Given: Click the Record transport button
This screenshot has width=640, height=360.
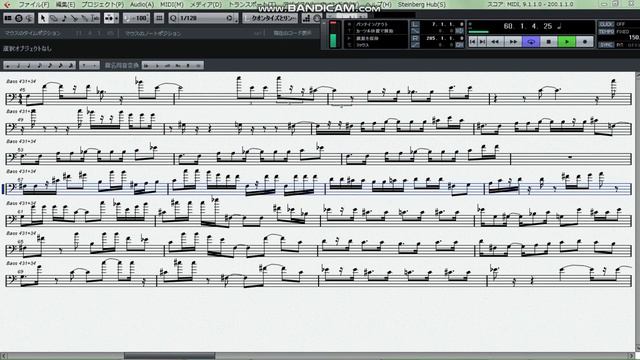Looking at the screenshot, I should coord(584,42).
